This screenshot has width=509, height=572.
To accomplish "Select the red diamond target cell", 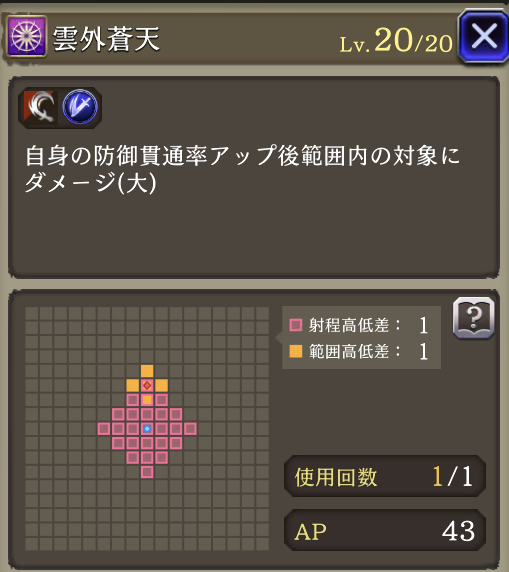I will pyautogui.click(x=147, y=385).
